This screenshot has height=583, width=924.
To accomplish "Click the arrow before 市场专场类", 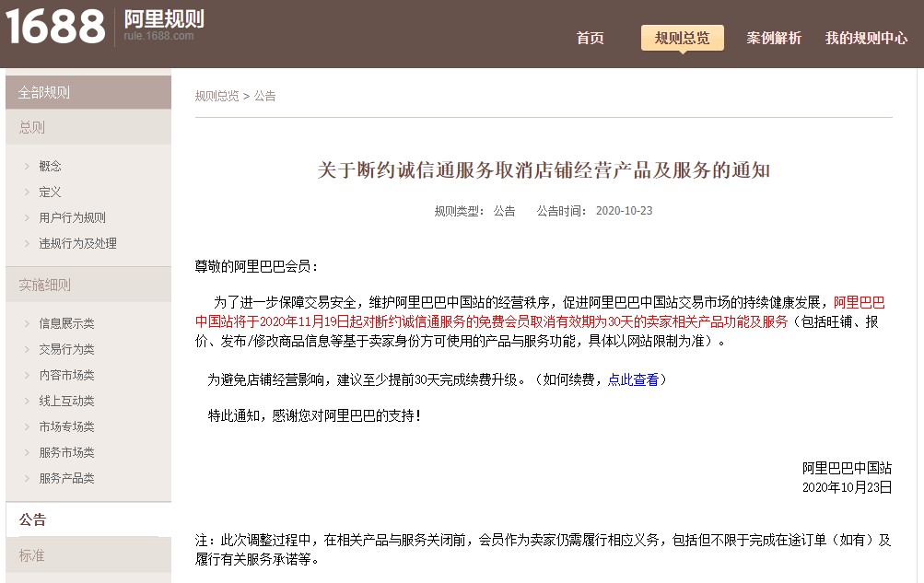I will tap(27, 426).
